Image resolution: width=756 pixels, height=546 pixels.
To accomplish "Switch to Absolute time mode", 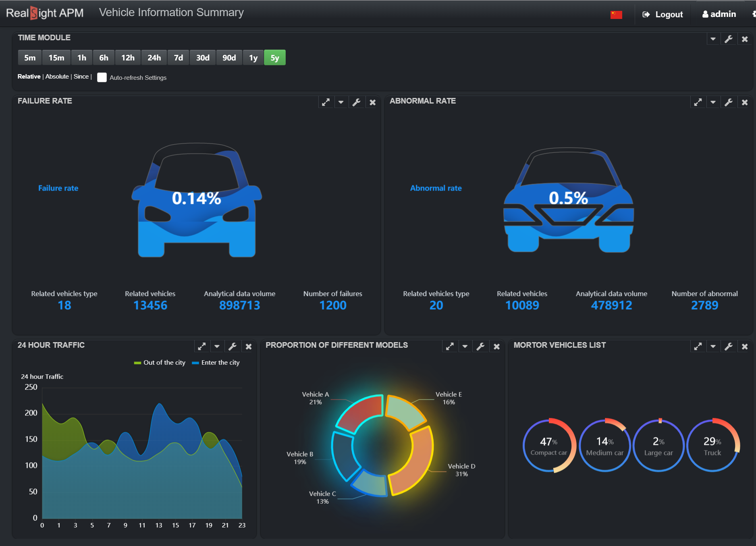I will pyautogui.click(x=57, y=77).
